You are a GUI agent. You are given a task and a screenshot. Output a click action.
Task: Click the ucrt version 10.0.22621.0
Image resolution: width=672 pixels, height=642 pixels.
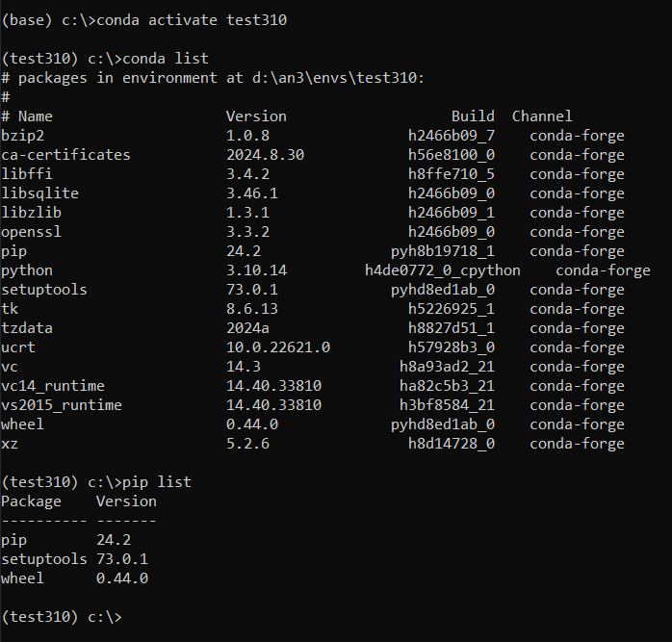point(278,347)
